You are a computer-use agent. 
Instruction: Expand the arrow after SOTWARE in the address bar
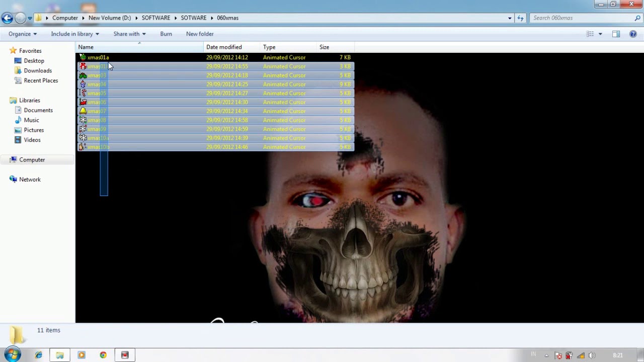pyautogui.click(x=212, y=18)
